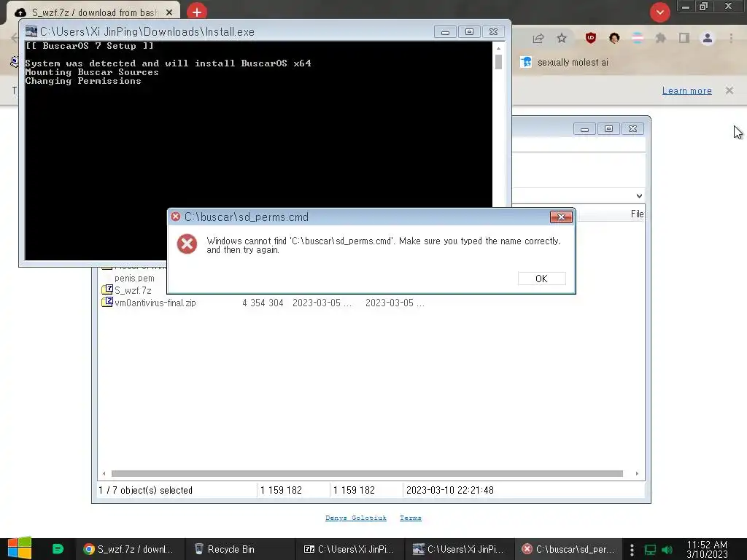Switch to Install.exe console taskbar item
The image size is (747, 560).
tap(459, 549)
